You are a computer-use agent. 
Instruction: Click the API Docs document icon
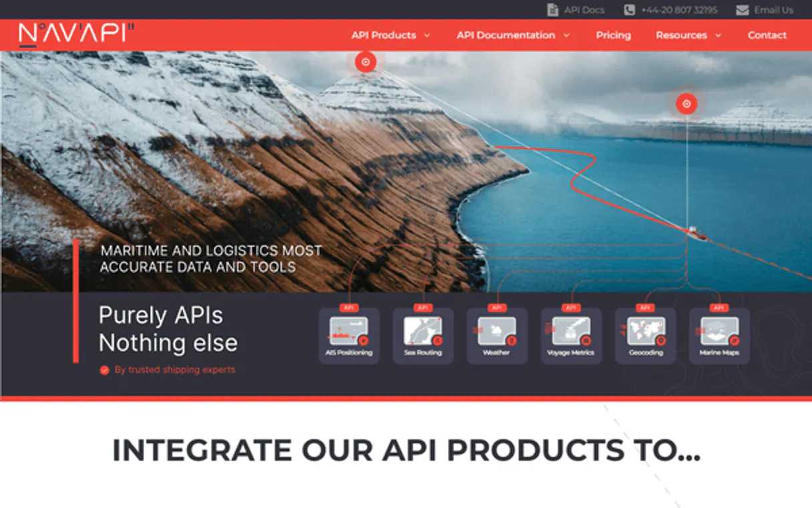click(x=552, y=10)
